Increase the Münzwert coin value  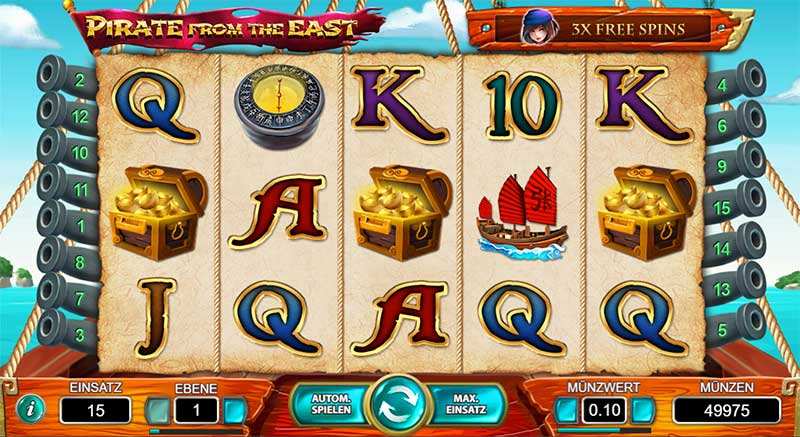coord(643,410)
